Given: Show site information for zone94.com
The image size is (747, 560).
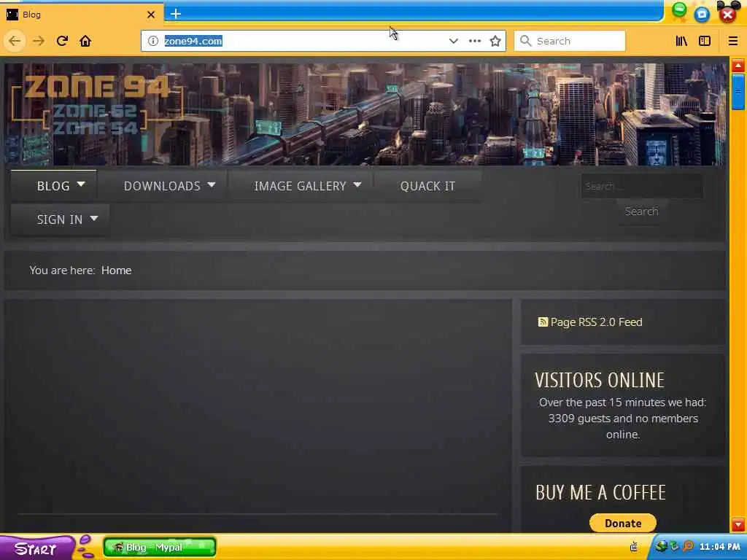Looking at the screenshot, I should [153, 41].
